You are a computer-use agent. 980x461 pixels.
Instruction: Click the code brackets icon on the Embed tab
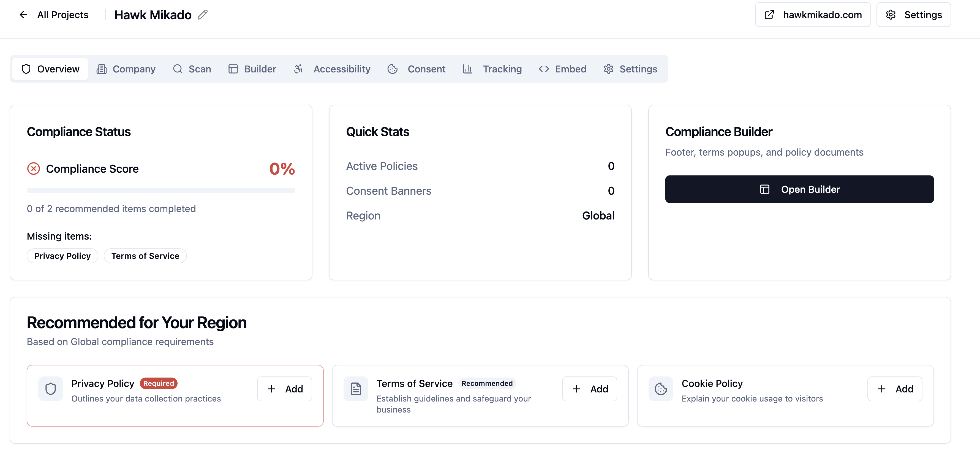pyautogui.click(x=544, y=69)
